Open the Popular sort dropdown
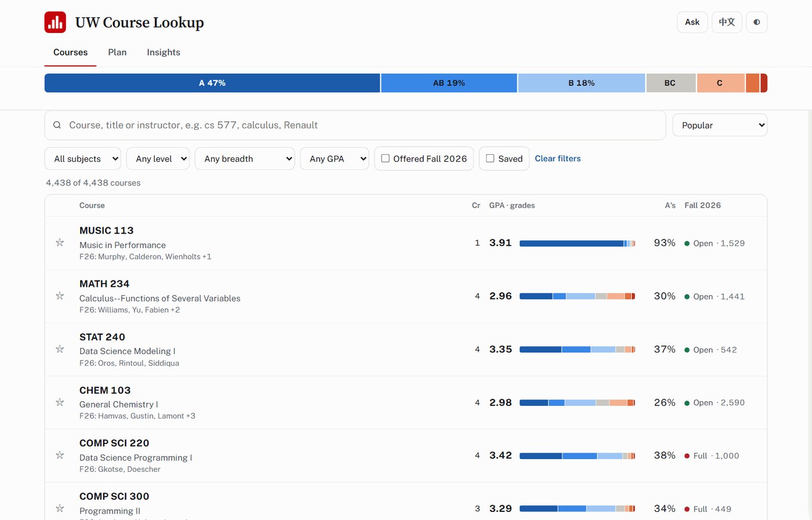The width and height of the screenshot is (812, 520). (x=720, y=125)
